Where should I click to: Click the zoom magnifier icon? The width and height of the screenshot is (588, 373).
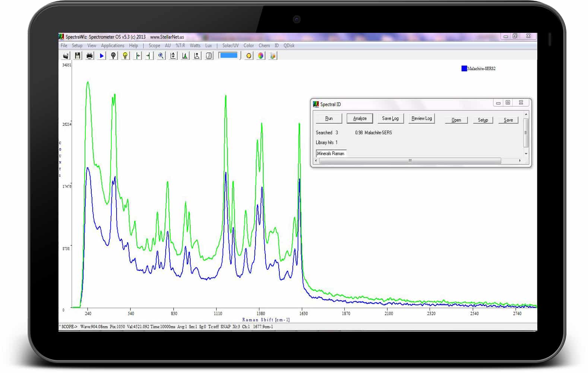[161, 56]
